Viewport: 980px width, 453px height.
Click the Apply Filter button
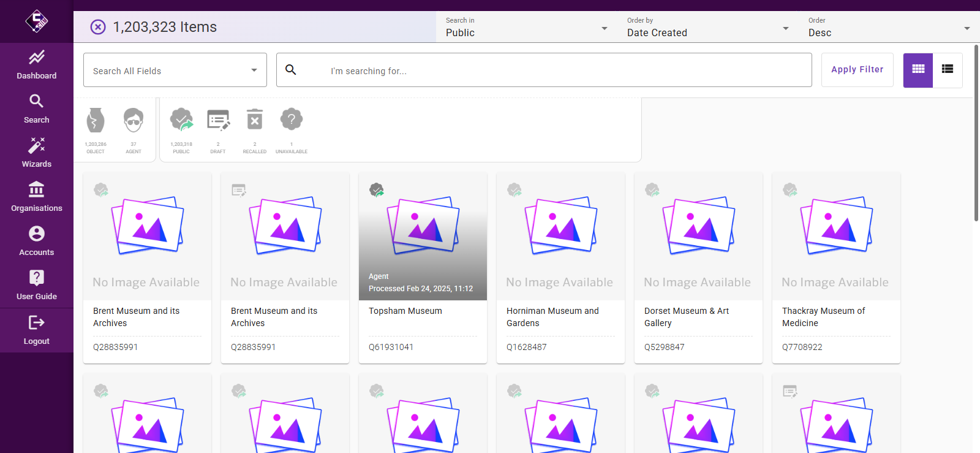pyautogui.click(x=858, y=70)
